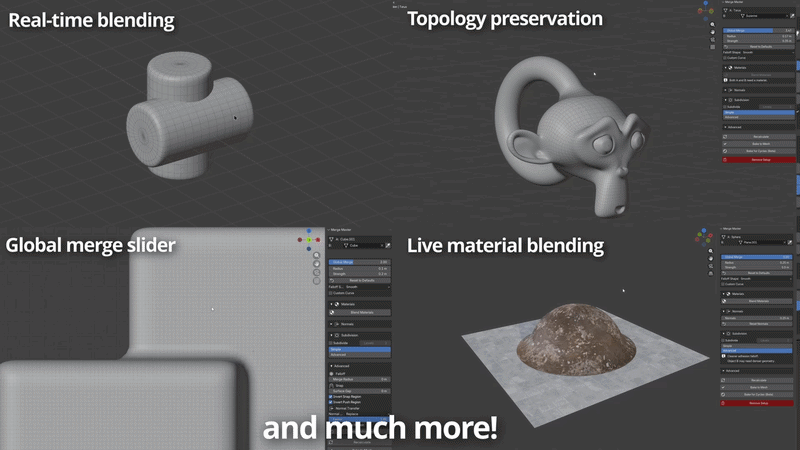
Task: Open Falloff Shape Smooth dropdown in bottom-right panel
Action: pos(766,279)
